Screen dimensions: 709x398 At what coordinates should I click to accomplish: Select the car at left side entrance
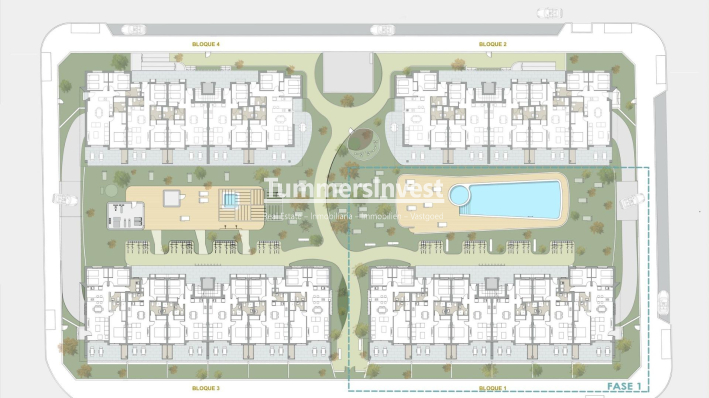point(66,199)
